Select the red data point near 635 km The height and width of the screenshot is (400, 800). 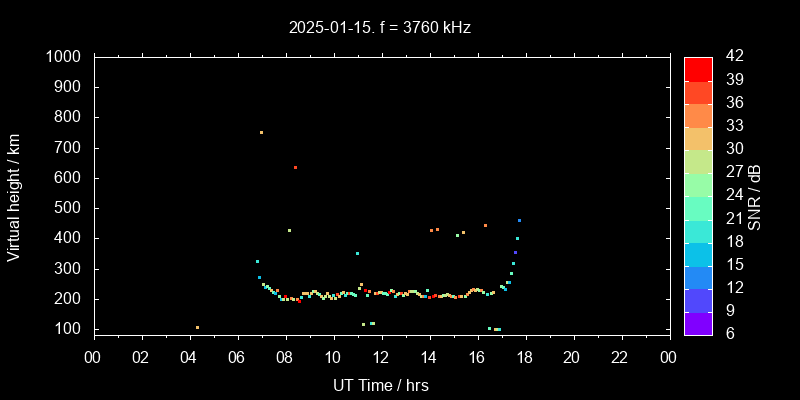295,167
